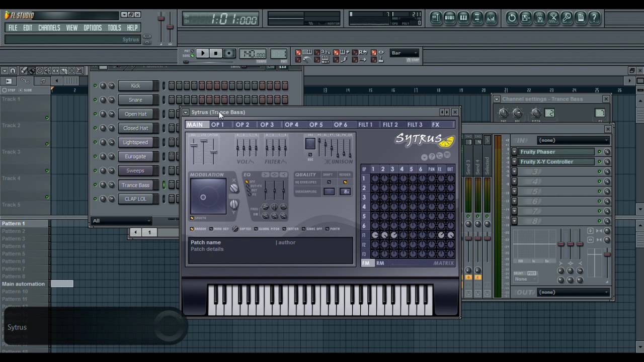Open the Mixer window icon
Viewport: 644px width, 362px height.
coord(491,18)
